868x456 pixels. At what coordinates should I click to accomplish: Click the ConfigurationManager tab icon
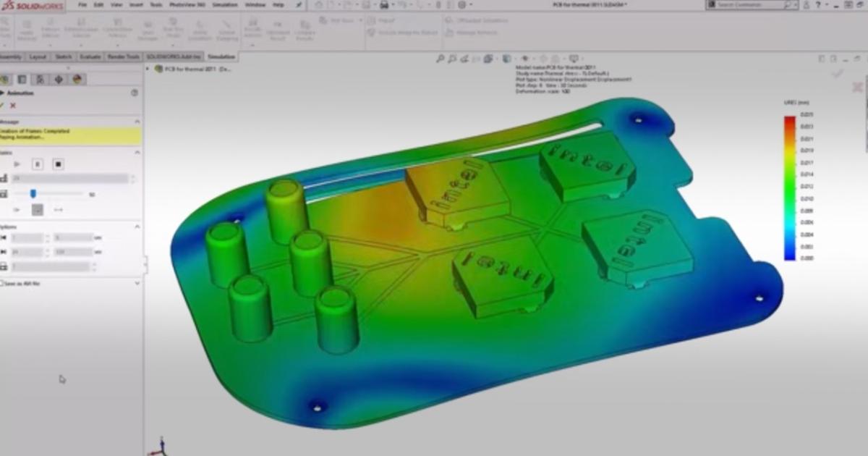pyautogui.click(x=40, y=80)
